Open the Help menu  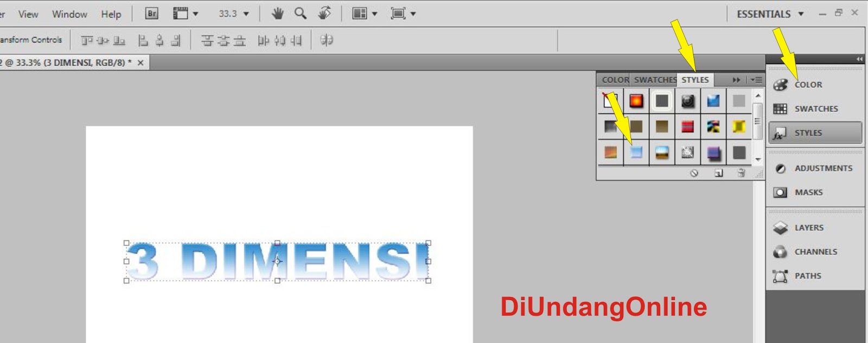click(111, 14)
